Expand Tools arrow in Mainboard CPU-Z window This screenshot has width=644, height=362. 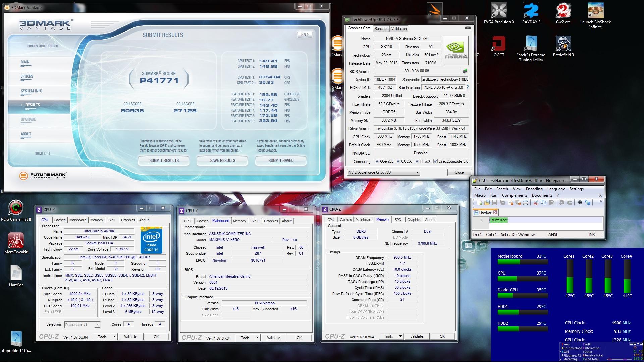point(257,338)
